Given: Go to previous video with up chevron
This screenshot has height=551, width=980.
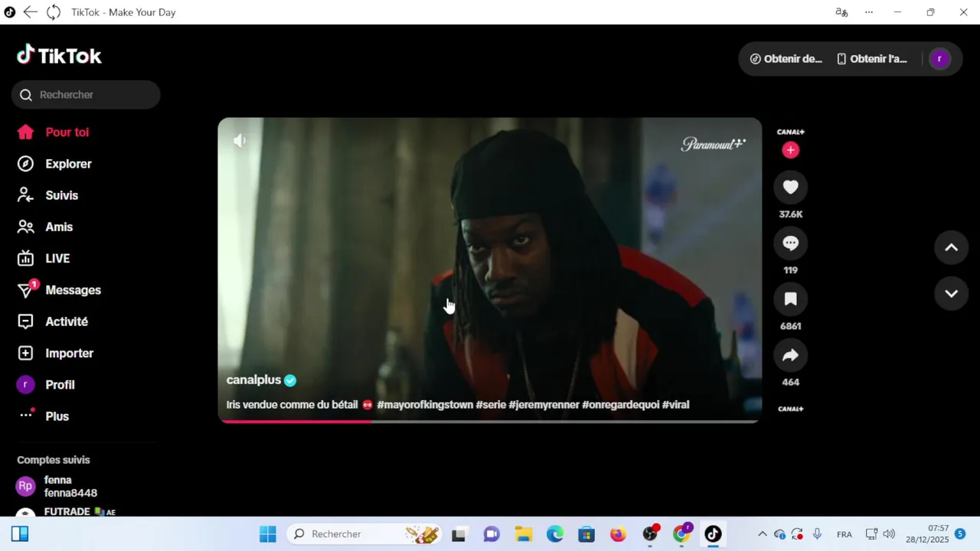Looking at the screenshot, I should (x=951, y=247).
